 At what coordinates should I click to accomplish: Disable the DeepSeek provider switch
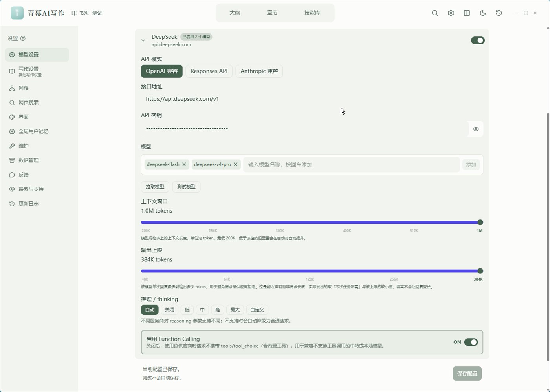pyautogui.click(x=478, y=40)
